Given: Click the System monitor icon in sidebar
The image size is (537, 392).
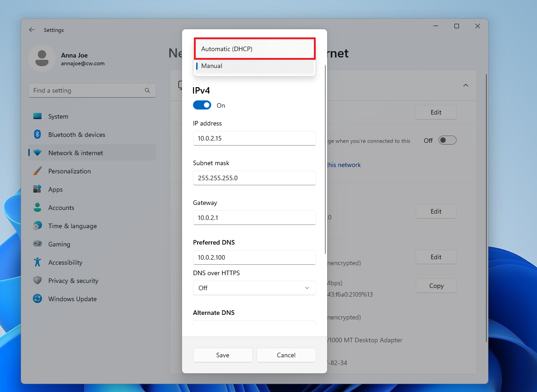Looking at the screenshot, I should (37, 116).
